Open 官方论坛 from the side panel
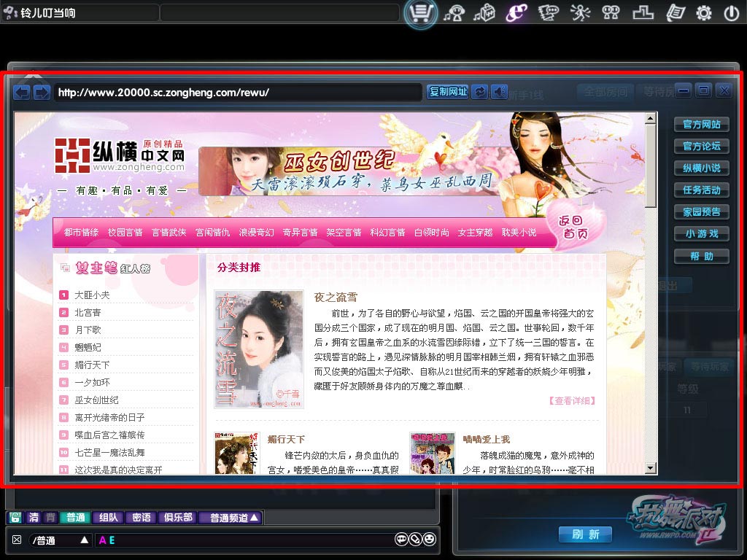The image size is (747, 560). point(701,146)
